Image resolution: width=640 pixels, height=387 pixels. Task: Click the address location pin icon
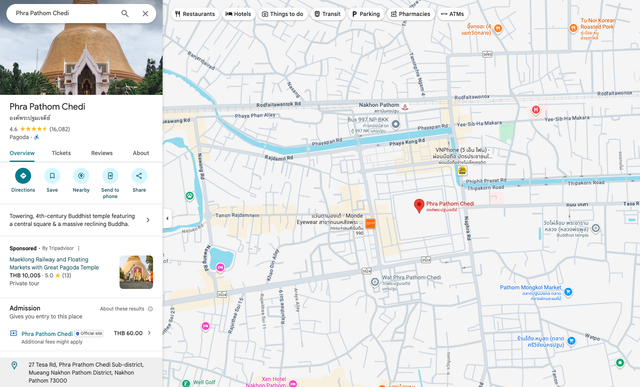click(14, 365)
